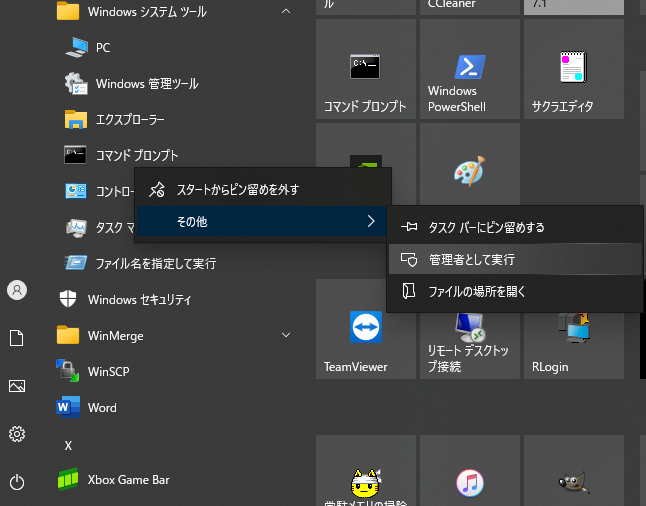Launch the RLogin tile
Screen dimensions: 646x506
573,345
